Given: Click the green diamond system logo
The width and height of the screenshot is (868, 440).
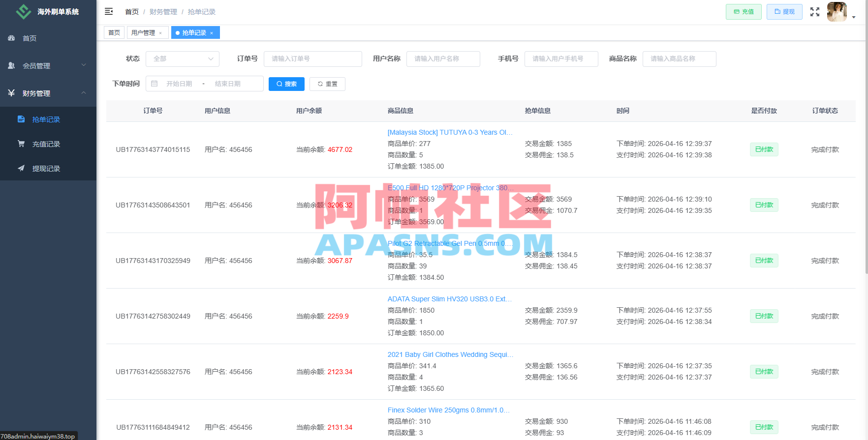Looking at the screenshot, I should coord(23,11).
